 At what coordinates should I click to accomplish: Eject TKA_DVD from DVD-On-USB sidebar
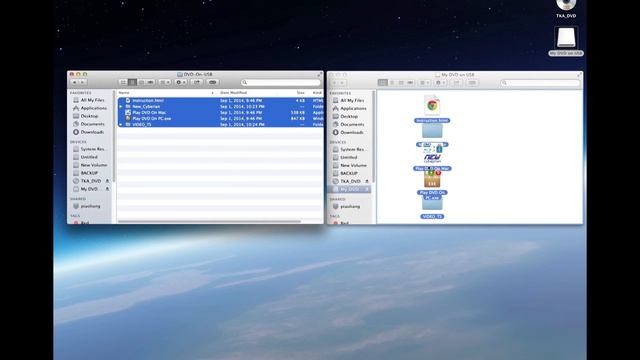[107, 181]
